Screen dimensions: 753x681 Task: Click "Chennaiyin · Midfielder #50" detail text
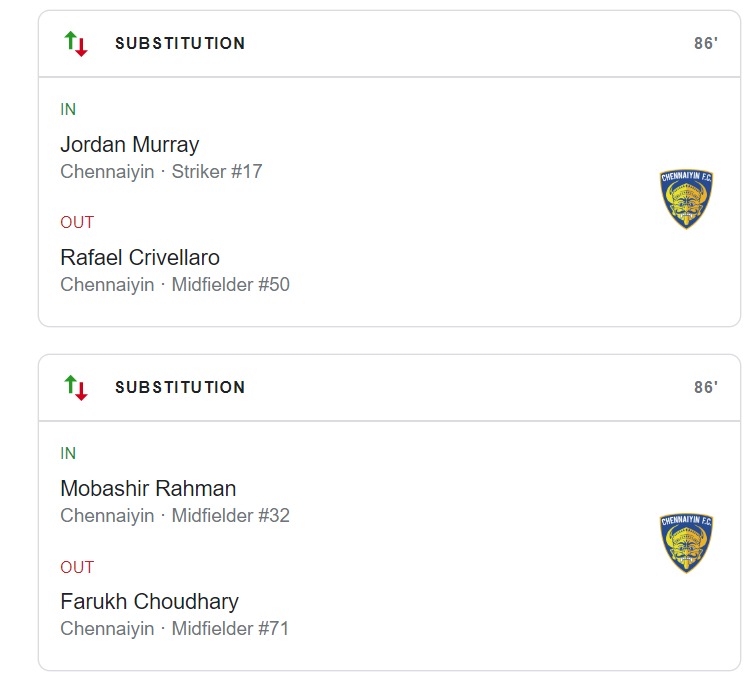click(x=175, y=285)
